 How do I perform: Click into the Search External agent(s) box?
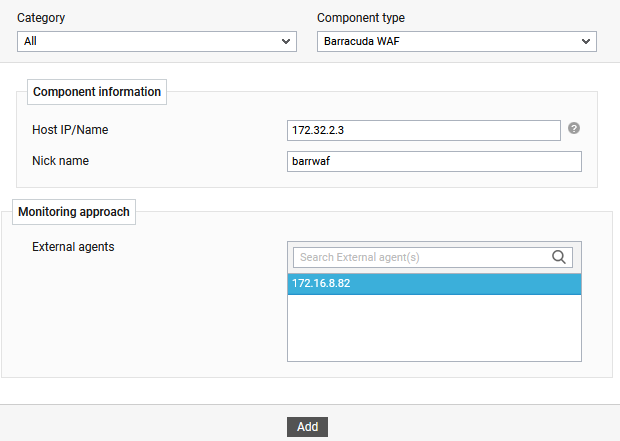pos(422,257)
